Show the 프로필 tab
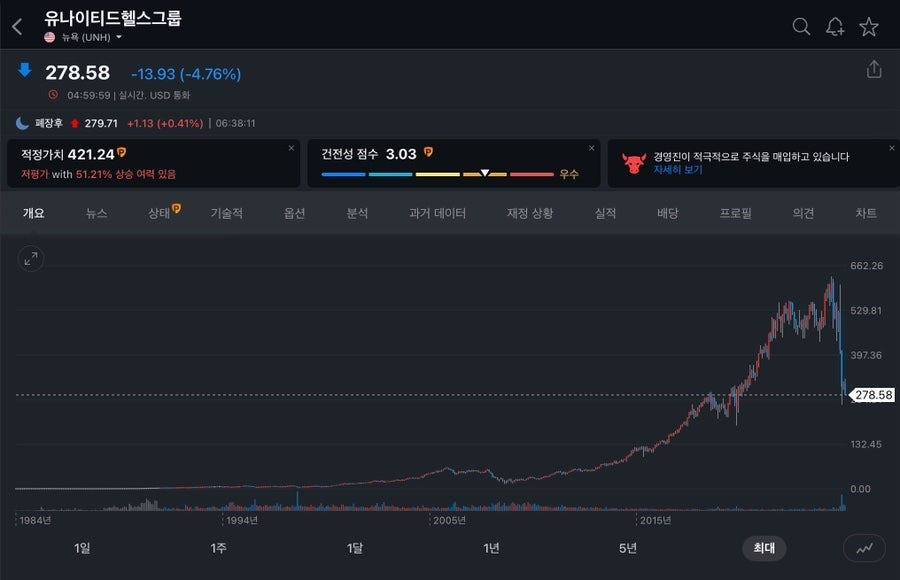This screenshot has width=900, height=580. tap(736, 214)
